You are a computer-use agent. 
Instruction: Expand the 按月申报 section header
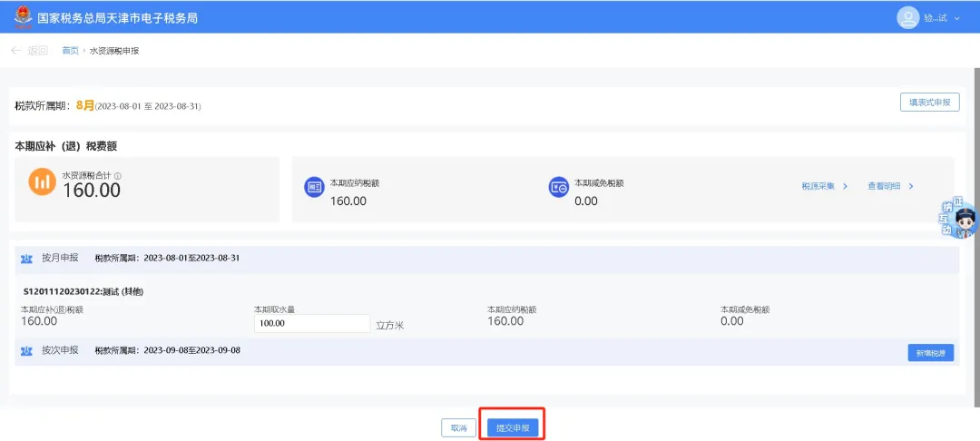pos(60,259)
